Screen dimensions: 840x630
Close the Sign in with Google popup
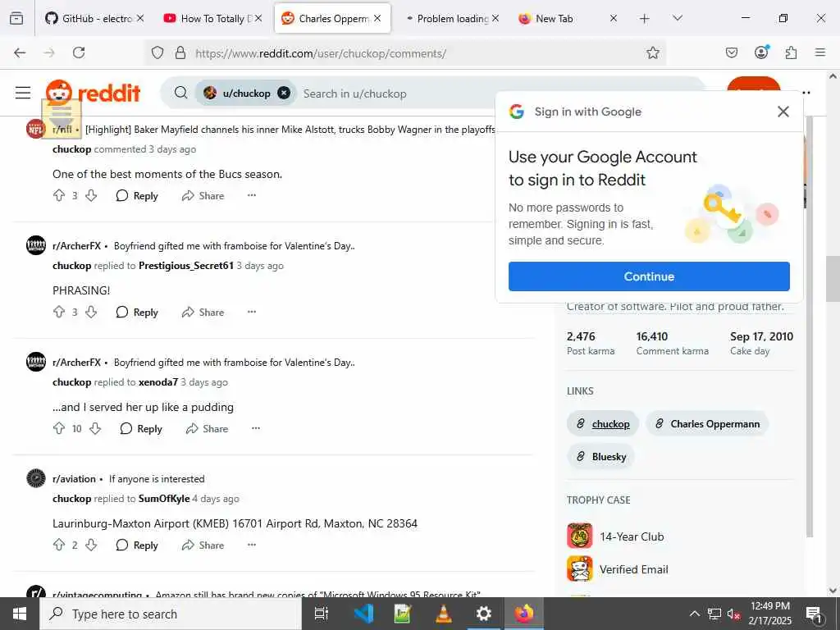[x=783, y=112]
